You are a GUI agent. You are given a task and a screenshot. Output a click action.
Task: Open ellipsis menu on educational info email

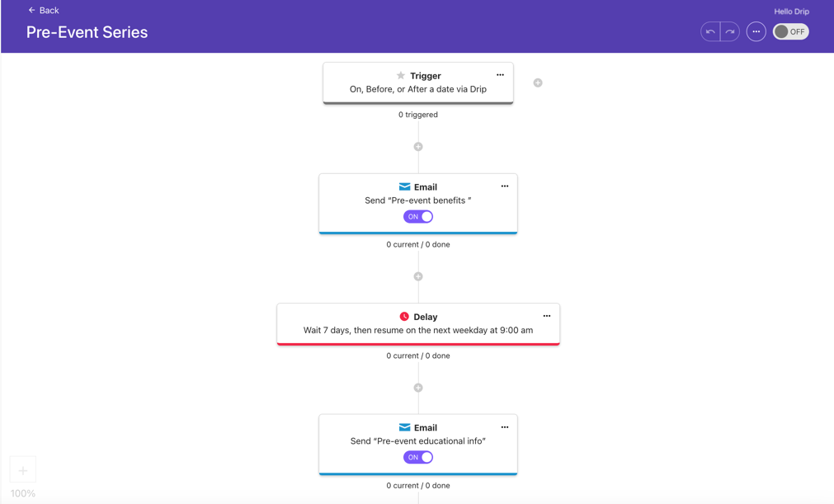pos(505,427)
